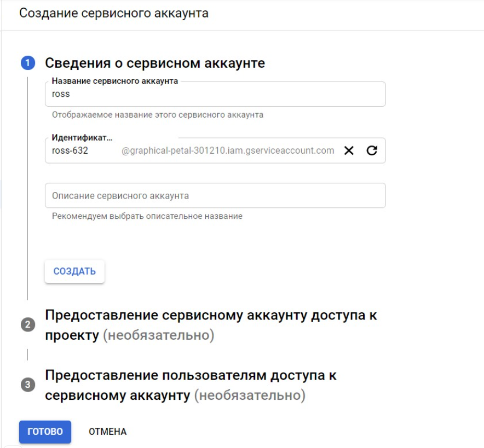Select step 3 gray circle icon
Viewport: 484px width, 448px height.
28,385
